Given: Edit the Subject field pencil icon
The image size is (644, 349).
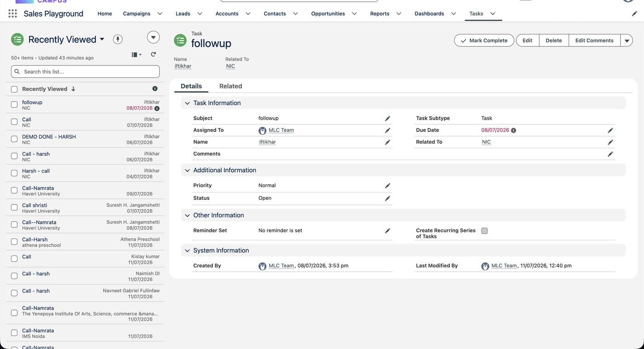Looking at the screenshot, I should tap(387, 118).
